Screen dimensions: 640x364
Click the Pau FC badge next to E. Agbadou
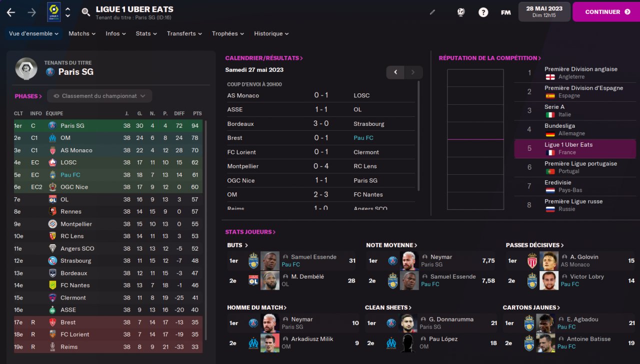(529, 323)
